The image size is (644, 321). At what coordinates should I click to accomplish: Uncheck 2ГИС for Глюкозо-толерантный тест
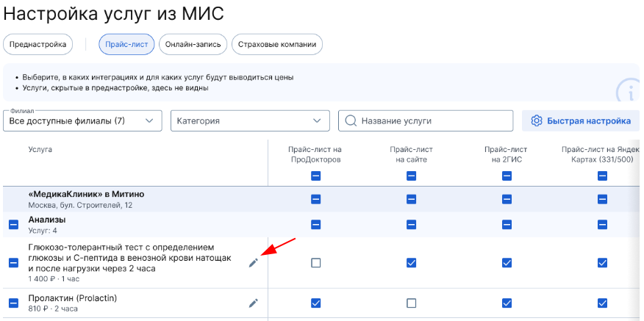(x=507, y=263)
